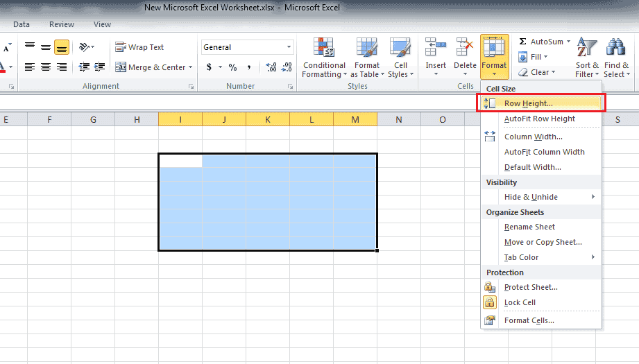Choose Default Width... menu item
The height and width of the screenshot is (364, 639).
(540, 167)
